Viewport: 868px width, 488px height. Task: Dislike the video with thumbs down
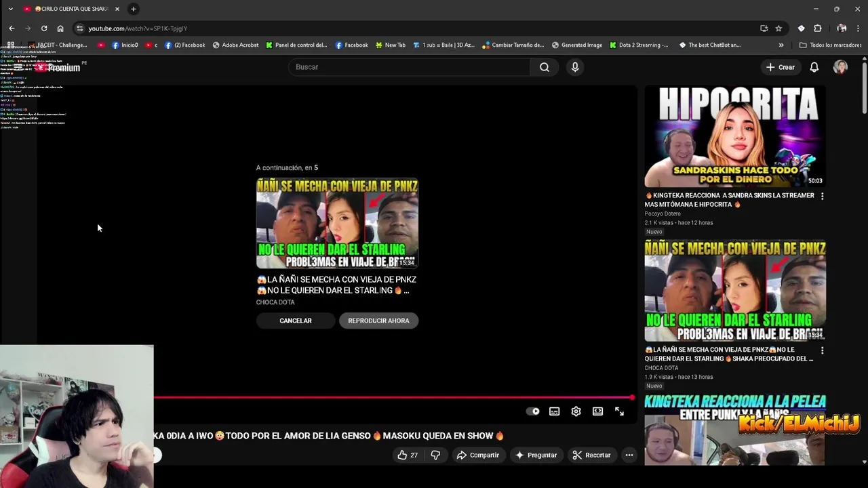pos(435,455)
